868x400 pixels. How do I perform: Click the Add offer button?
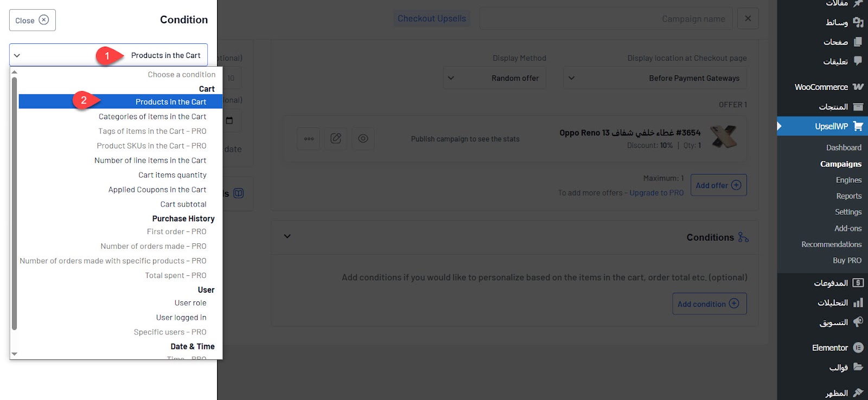[718, 185]
